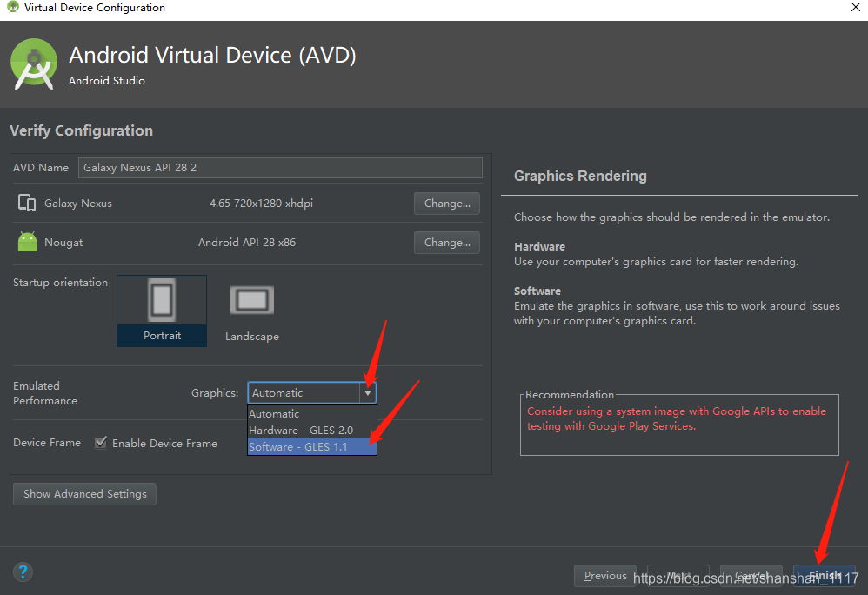
Task: Edit the AVD Name input field
Action: coord(280,168)
